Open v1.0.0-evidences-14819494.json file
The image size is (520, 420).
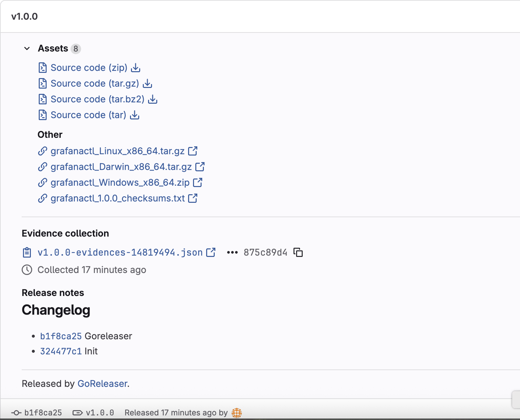coord(120,252)
